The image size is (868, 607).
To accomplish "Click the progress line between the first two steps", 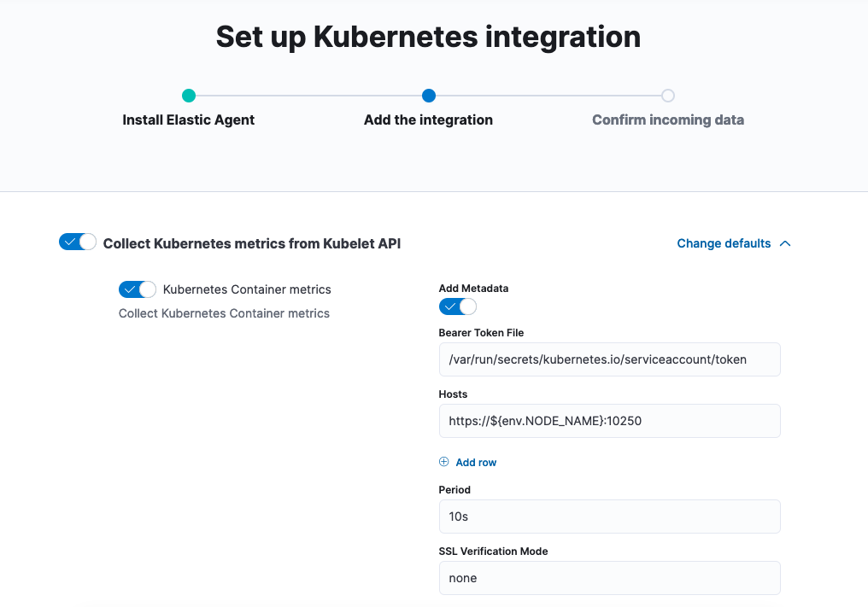I will click(x=308, y=96).
